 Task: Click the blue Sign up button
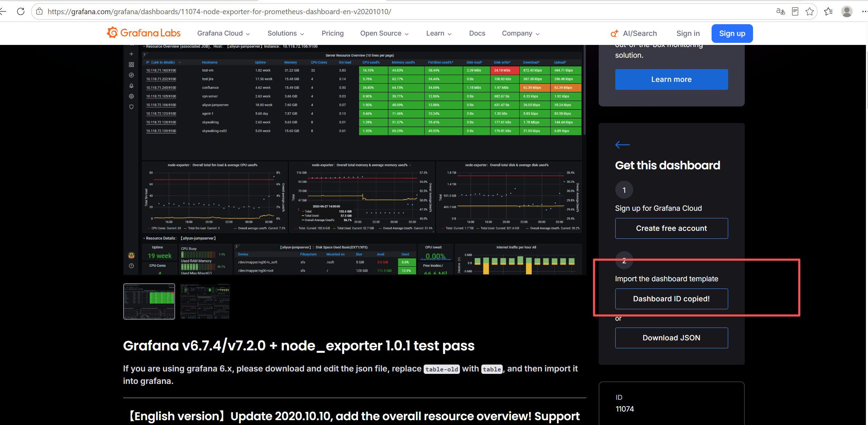[x=732, y=33]
